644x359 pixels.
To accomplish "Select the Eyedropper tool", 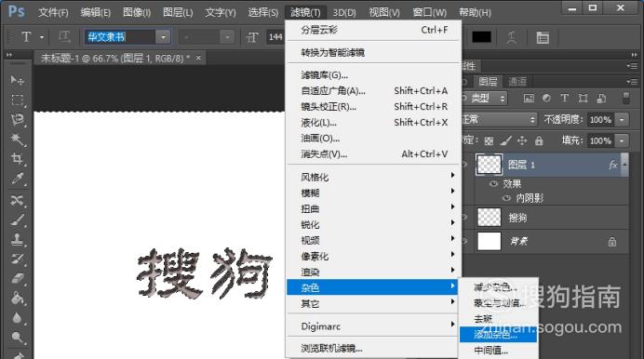I will pyautogui.click(x=17, y=179).
